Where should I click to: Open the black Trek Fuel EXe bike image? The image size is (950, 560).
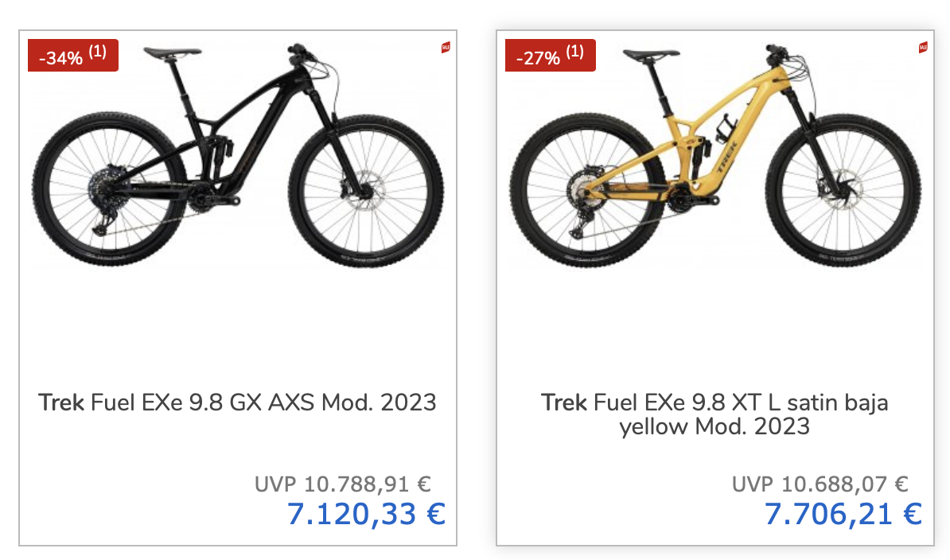[237, 159]
